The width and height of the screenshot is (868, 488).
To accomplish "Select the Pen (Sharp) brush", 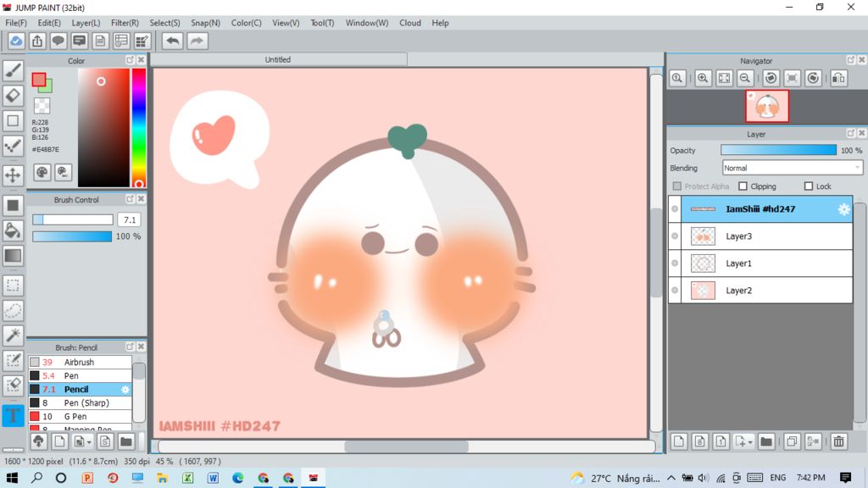I will click(81, 402).
